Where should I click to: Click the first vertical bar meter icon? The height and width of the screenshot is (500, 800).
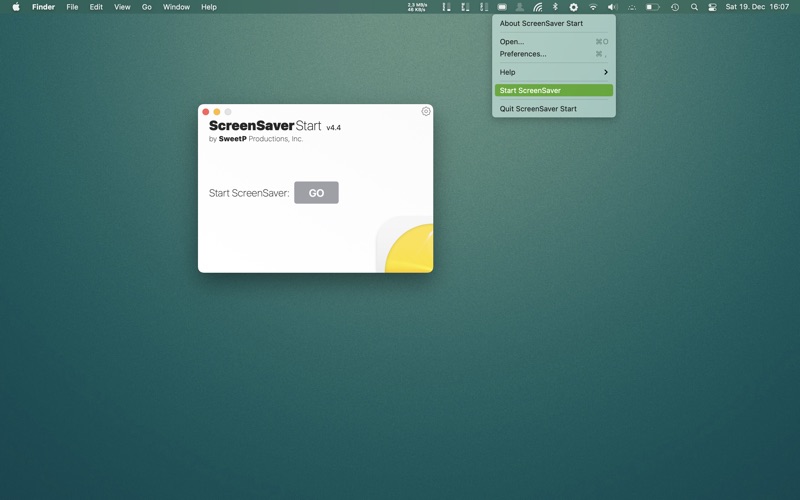446,7
